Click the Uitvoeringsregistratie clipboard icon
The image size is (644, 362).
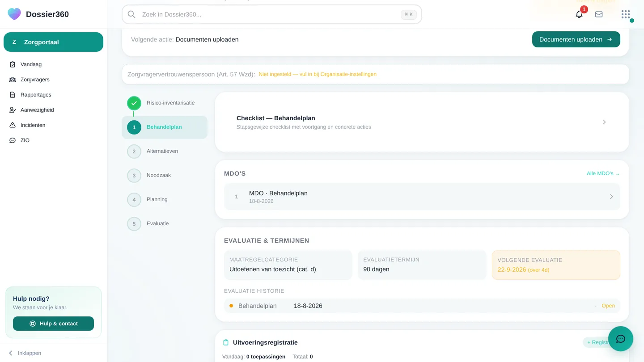click(226, 342)
